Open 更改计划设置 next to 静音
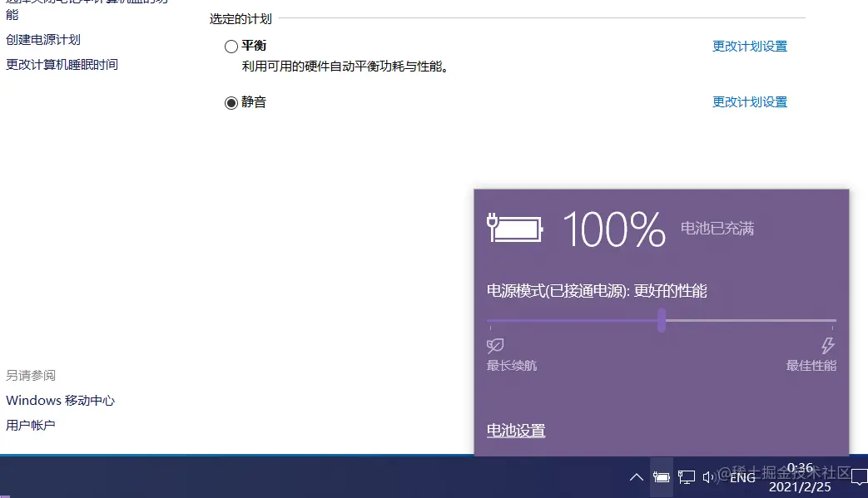Viewport: 868px width, 498px height. 749,101
